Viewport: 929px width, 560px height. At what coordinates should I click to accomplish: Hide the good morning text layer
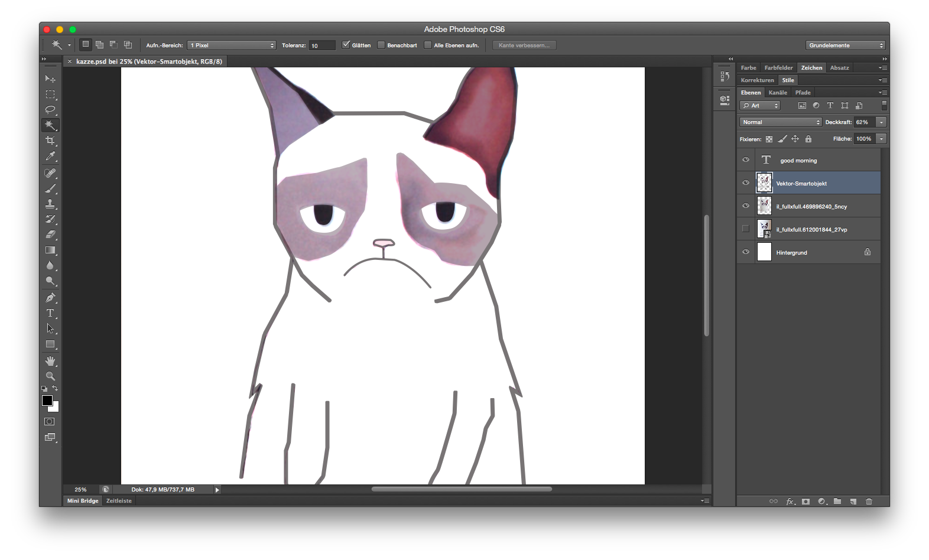tap(746, 160)
